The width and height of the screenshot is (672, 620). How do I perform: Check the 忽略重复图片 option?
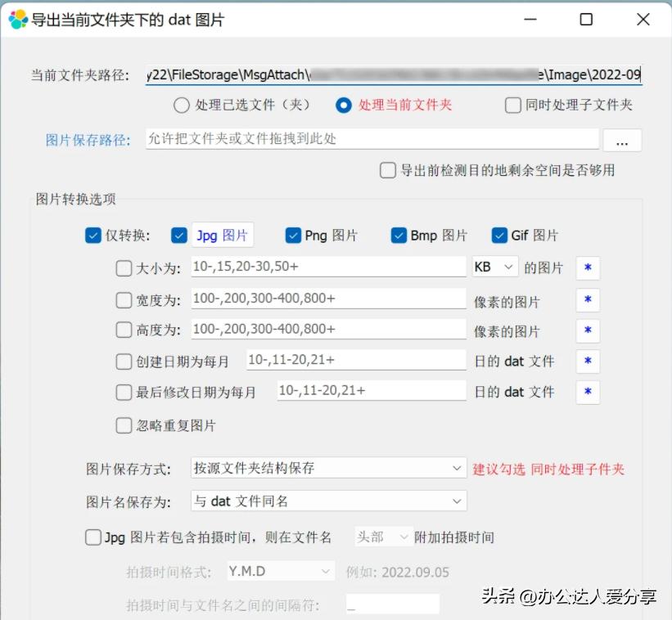pos(124,425)
